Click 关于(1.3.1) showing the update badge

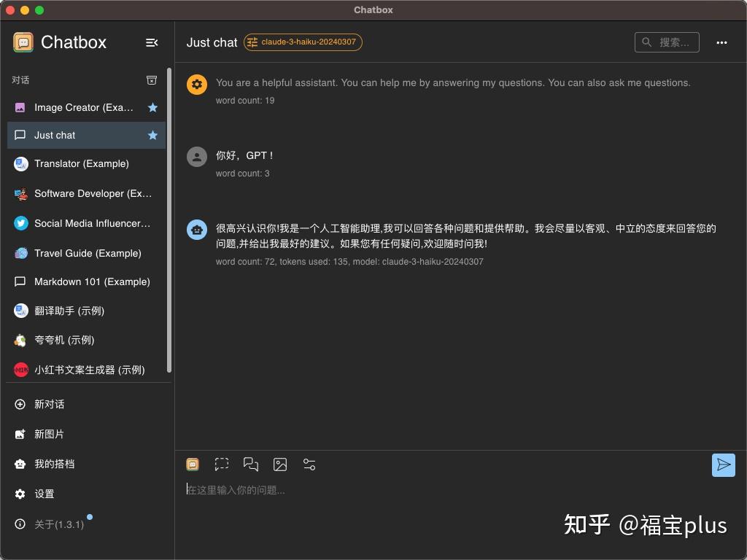(58, 524)
